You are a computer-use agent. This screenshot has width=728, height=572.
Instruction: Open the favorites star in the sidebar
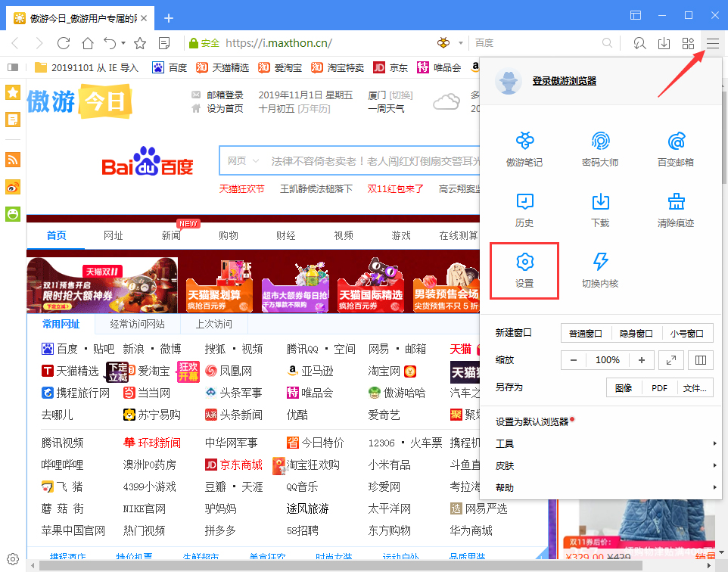click(12, 92)
